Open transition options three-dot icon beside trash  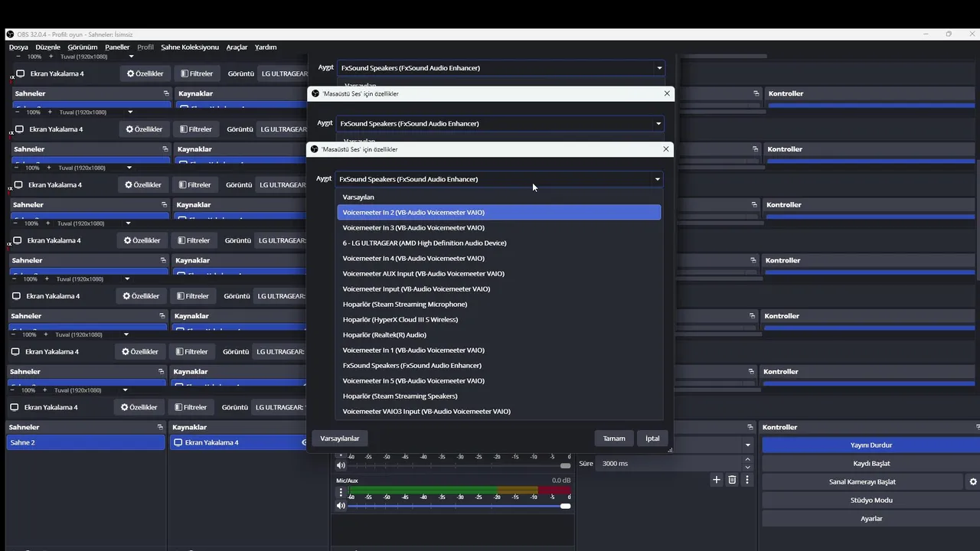point(747,480)
